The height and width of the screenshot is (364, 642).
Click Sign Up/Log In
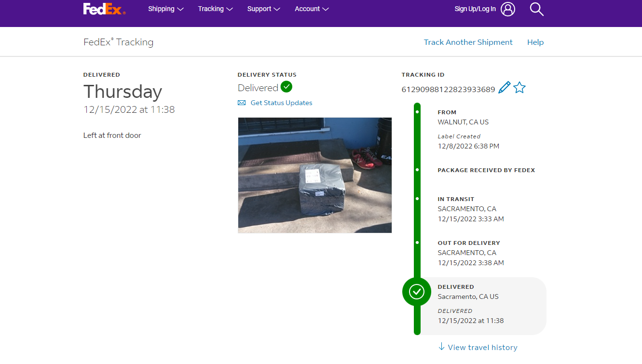[x=475, y=9]
